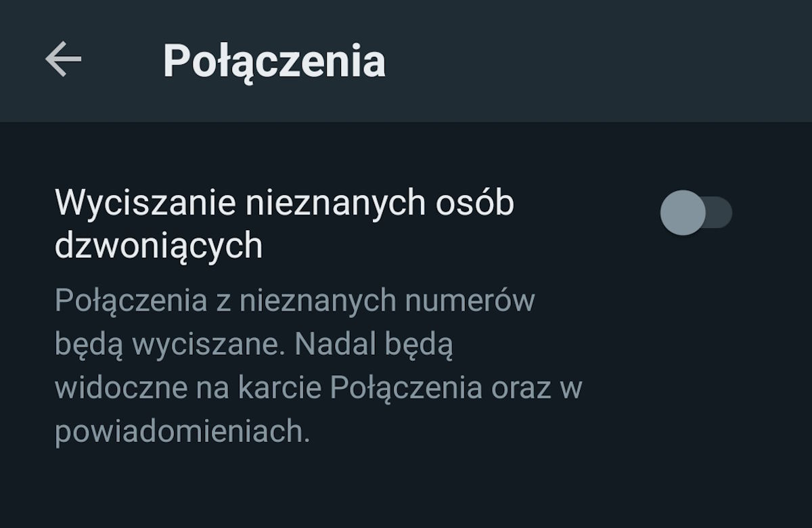Turn on the unknown callers mute switch
The width and height of the screenshot is (812, 528).
coord(696,213)
